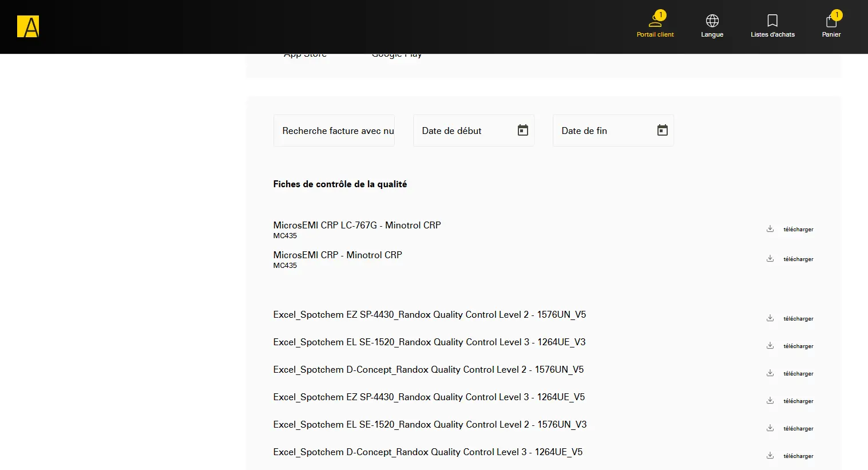This screenshot has height=470, width=868.
Task: Click MicrosEMI CRP - Minotrol CRP title
Action: tap(338, 255)
